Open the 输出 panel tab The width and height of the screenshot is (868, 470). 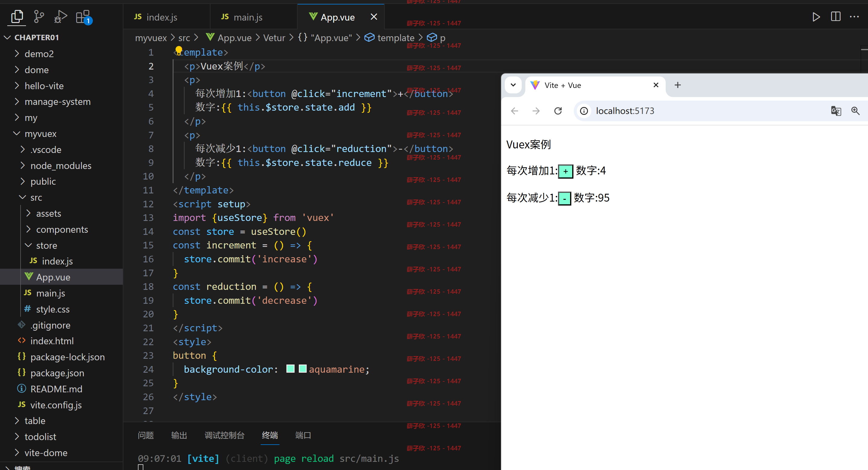(179, 435)
